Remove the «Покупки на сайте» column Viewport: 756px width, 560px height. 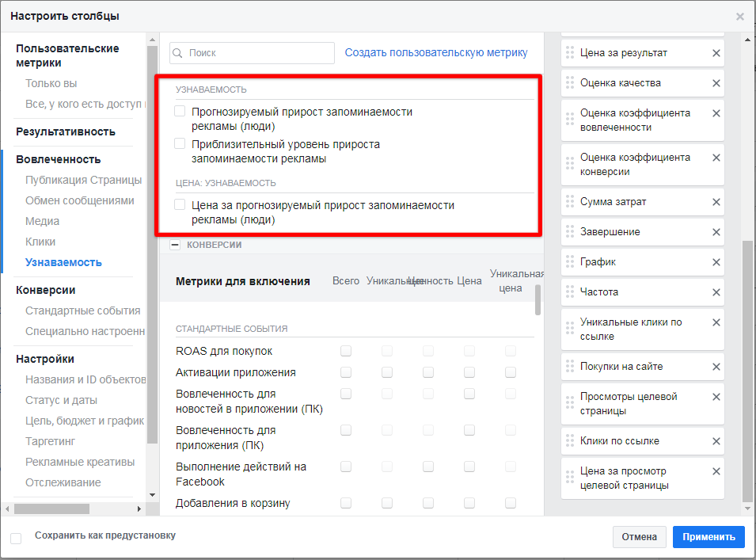[x=716, y=367]
